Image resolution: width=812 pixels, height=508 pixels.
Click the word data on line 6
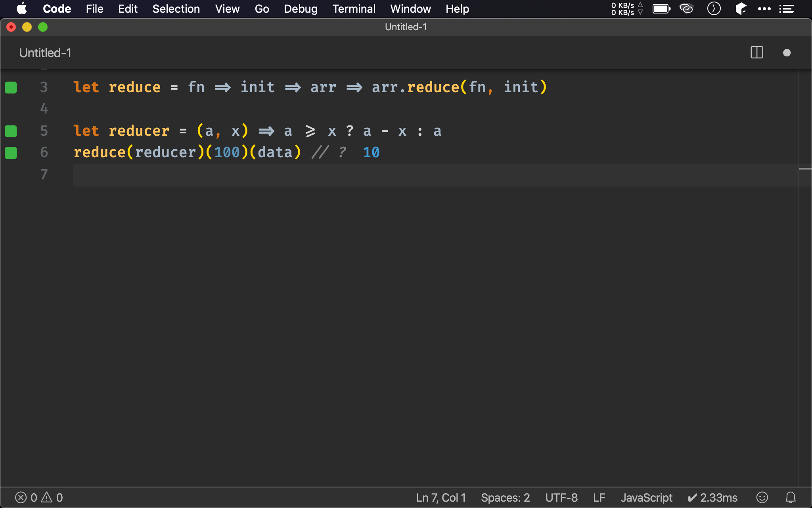(x=275, y=152)
